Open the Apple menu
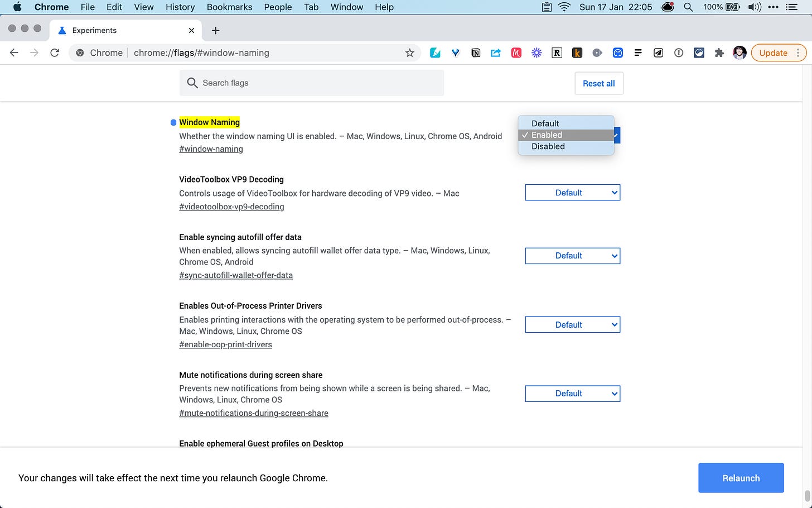The width and height of the screenshot is (812, 508). 17,7
